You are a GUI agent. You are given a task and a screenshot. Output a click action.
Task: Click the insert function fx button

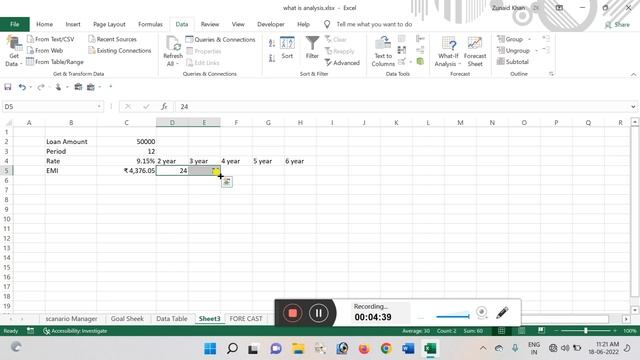tap(164, 107)
